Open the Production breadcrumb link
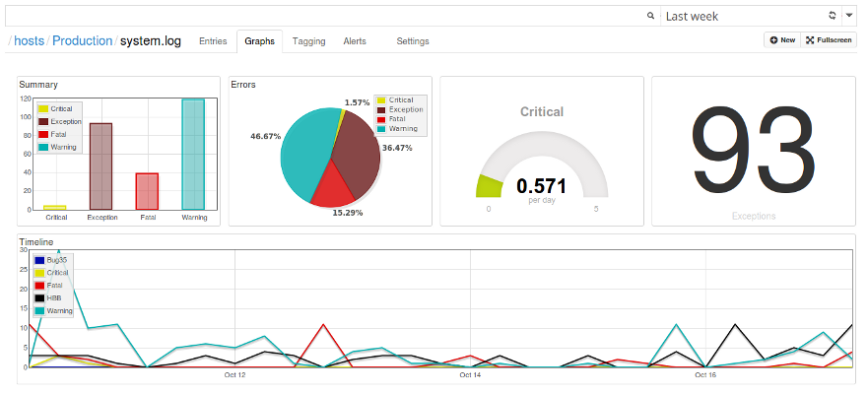This screenshot has width=868, height=394. 83,41
